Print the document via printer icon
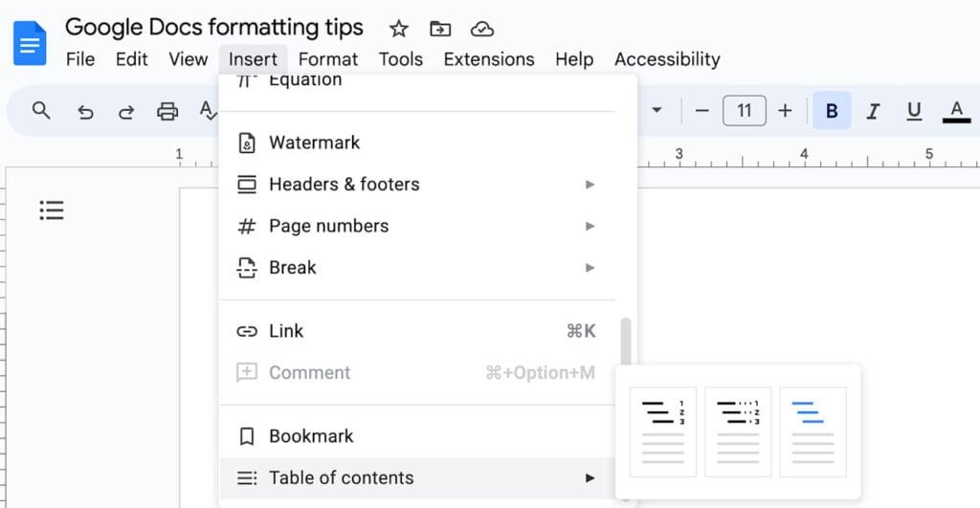Screen dimensions: 980x508 (x=167, y=111)
